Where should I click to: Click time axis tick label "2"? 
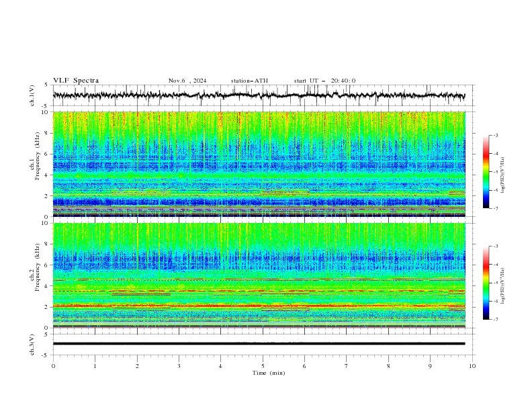tap(137, 366)
